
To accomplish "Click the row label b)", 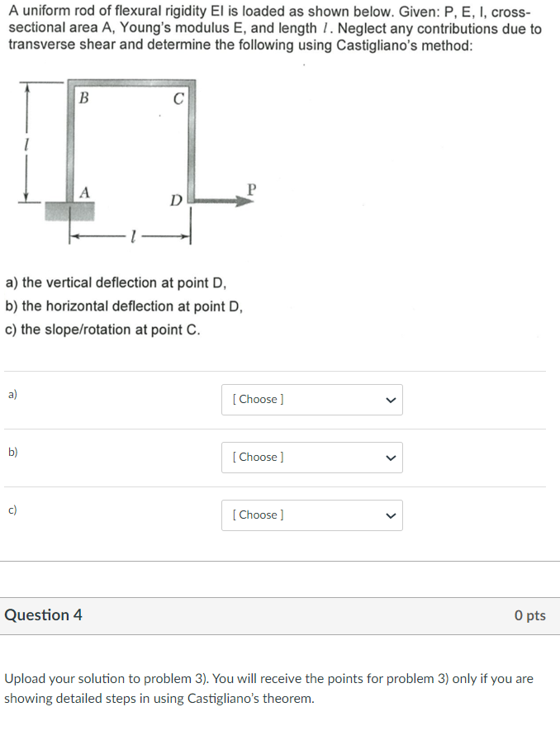I will [x=12, y=452].
